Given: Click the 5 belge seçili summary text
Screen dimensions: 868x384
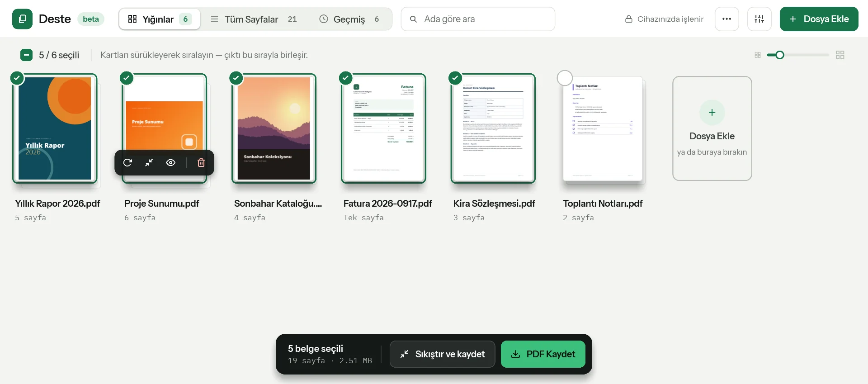Looking at the screenshot, I should click(316, 349).
